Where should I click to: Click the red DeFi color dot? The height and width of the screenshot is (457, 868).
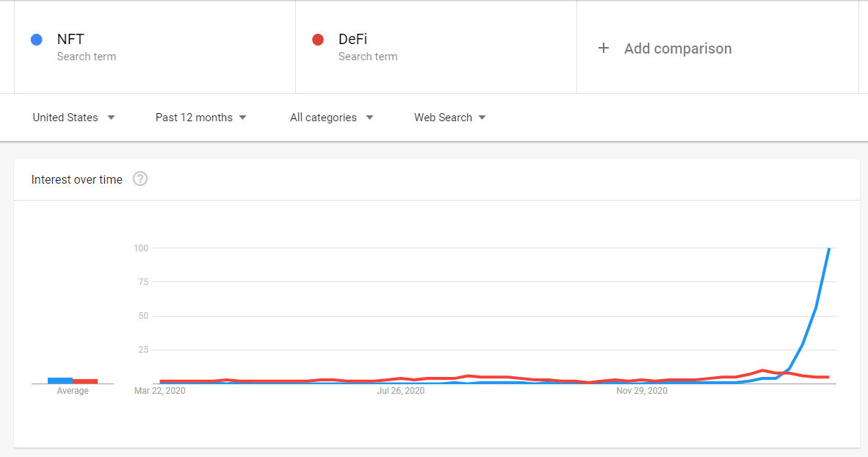click(318, 40)
